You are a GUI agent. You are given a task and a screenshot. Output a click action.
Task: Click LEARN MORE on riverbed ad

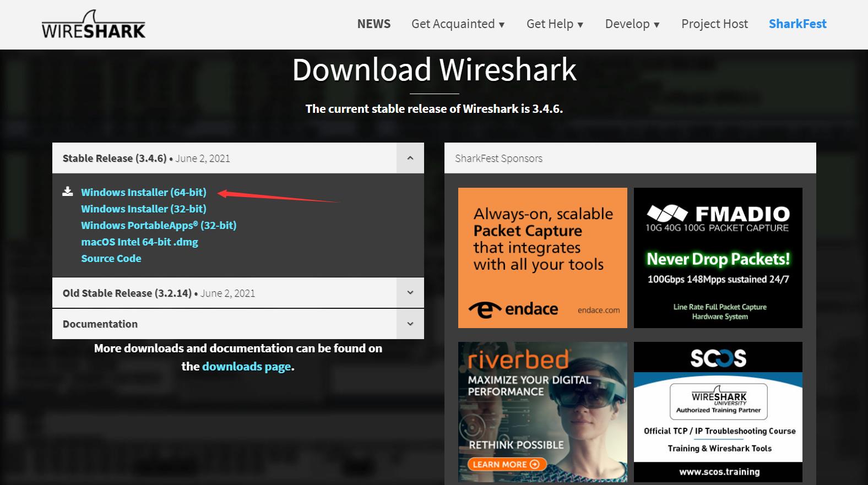506,464
